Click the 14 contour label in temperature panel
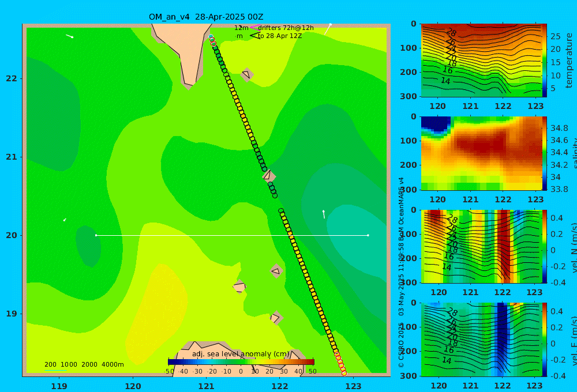This screenshot has height=392, width=577. pyautogui.click(x=445, y=81)
